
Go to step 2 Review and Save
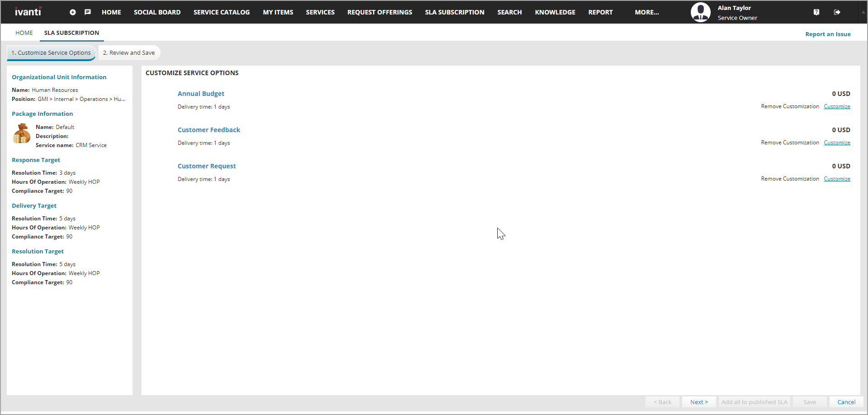(x=129, y=53)
